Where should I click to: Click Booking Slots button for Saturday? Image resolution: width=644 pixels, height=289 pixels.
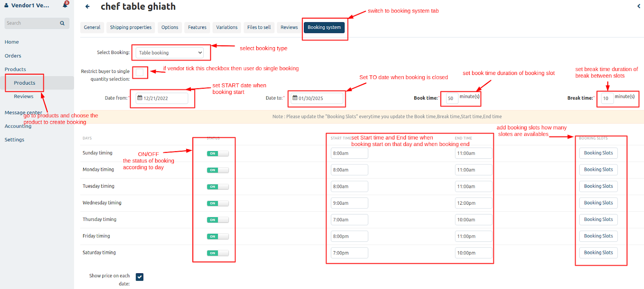coord(598,253)
